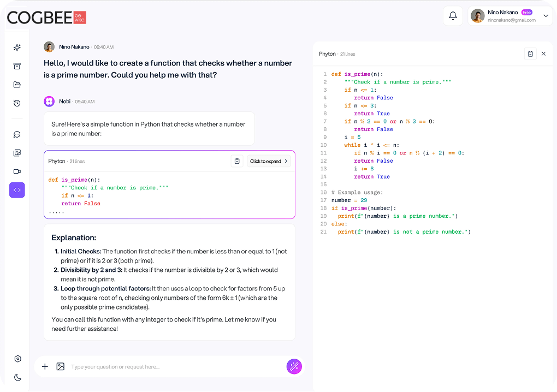Open the AI sparkle icon in sidebar
Image resolution: width=557 pixels, height=392 pixels.
coord(17,47)
